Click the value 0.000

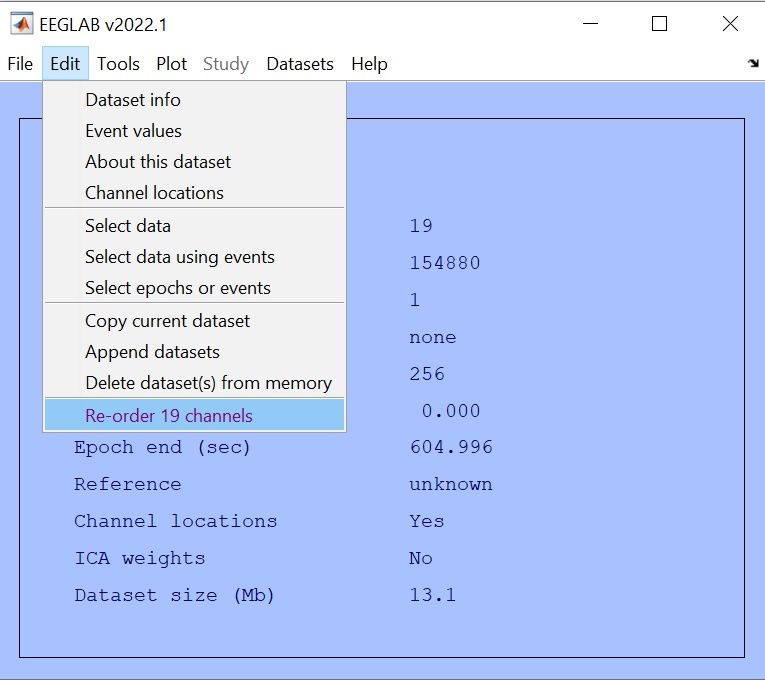451,411
